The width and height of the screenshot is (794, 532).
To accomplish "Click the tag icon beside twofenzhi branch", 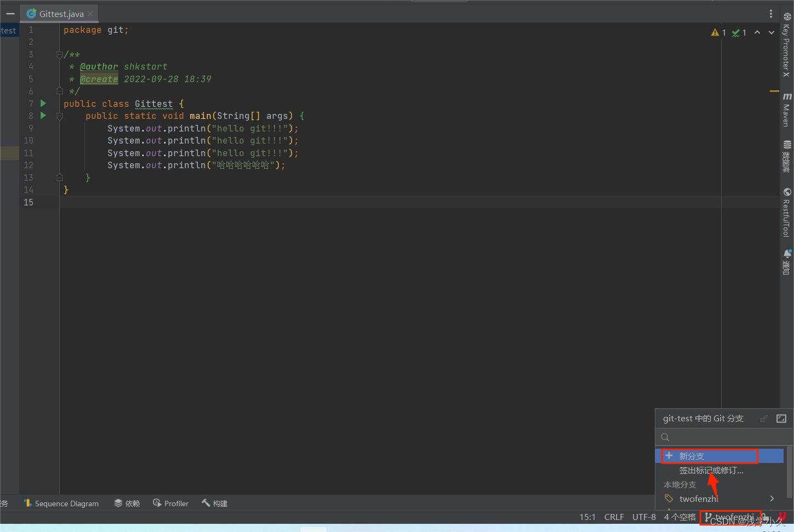I will pos(669,499).
